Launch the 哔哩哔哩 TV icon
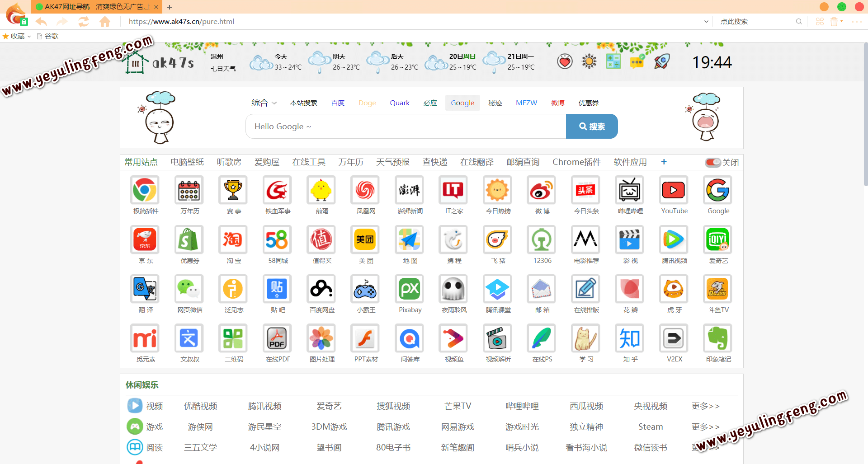868x464 pixels. 629,190
